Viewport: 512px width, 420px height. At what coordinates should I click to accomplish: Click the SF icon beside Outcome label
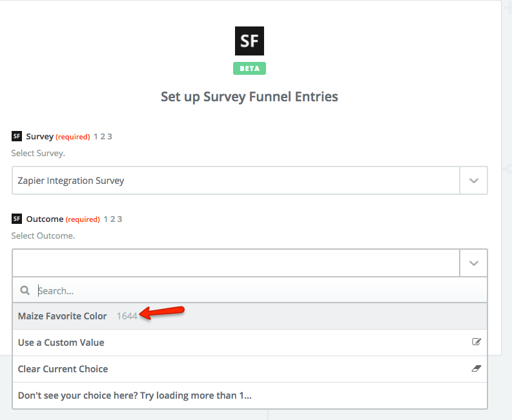17,219
